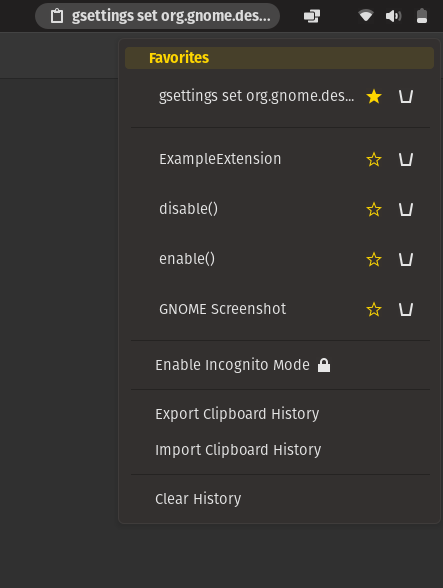
Task: Unfavorite the gsettings clipboard entry star
Action: click(374, 96)
